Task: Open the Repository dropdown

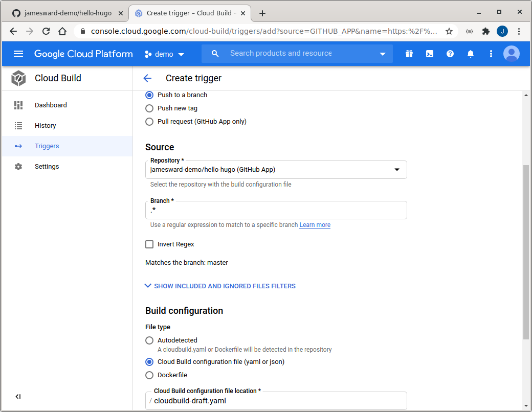Action: [276, 170]
